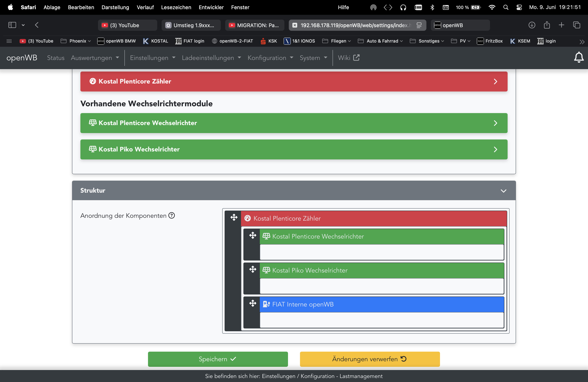The height and width of the screenshot is (382, 588).
Task: Open Safari sidebar panel icon
Action: 12,25
